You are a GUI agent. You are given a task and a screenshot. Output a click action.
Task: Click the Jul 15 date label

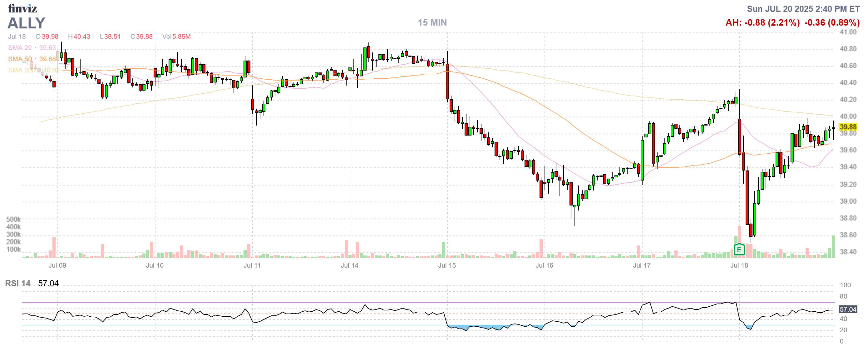pos(447,265)
